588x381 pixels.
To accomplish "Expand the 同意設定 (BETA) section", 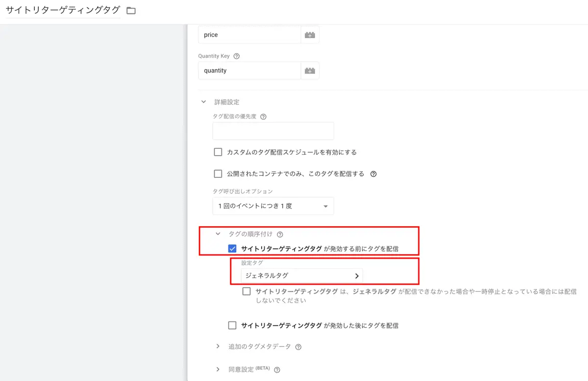I will [218, 370].
